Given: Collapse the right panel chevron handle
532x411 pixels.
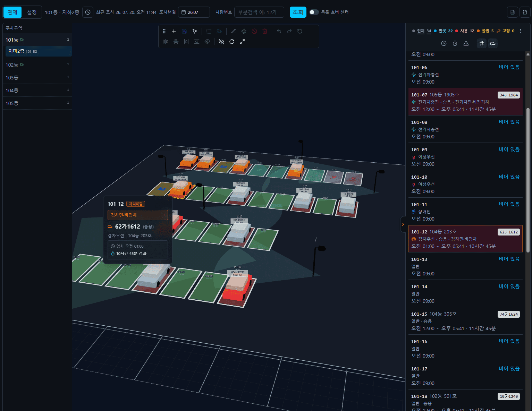Looking at the screenshot, I should point(403,224).
